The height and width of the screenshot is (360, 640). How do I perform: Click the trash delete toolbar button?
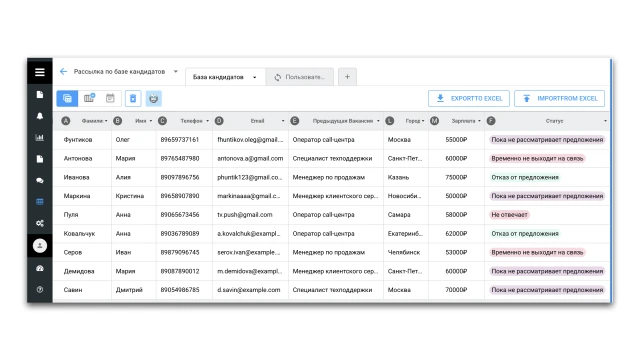(133, 98)
